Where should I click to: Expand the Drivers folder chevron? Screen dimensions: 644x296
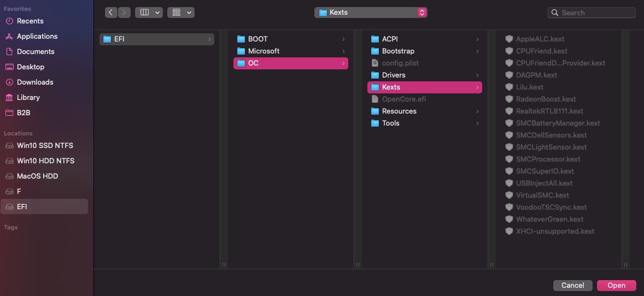[x=477, y=75]
